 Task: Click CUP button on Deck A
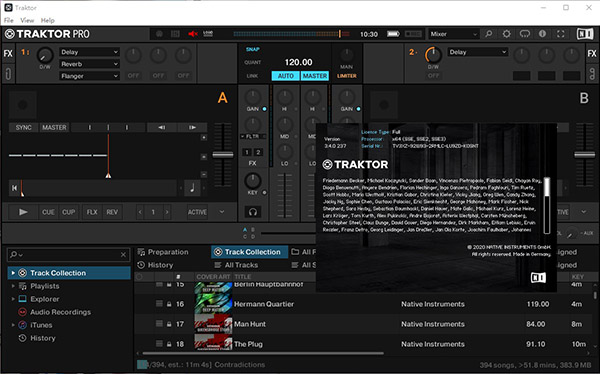[68, 212]
